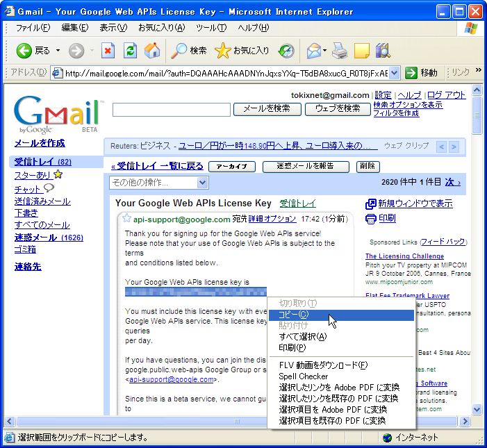This screenshot has height=448, width=487.
Task: Click the vertical scrollbar down arrow
Action: [477, 409]
